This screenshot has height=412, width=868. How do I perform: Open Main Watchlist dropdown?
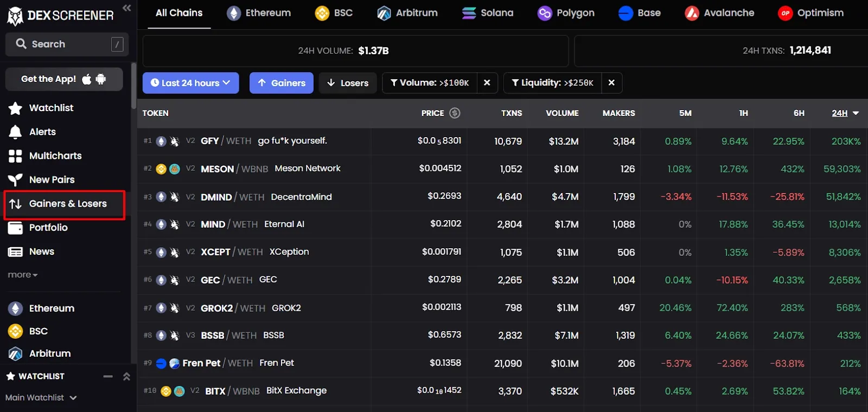click(41, 397)
